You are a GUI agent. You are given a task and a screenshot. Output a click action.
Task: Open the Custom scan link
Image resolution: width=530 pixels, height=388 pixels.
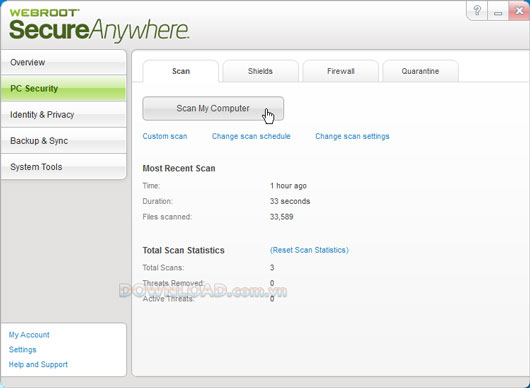click(x=165, y=136)
